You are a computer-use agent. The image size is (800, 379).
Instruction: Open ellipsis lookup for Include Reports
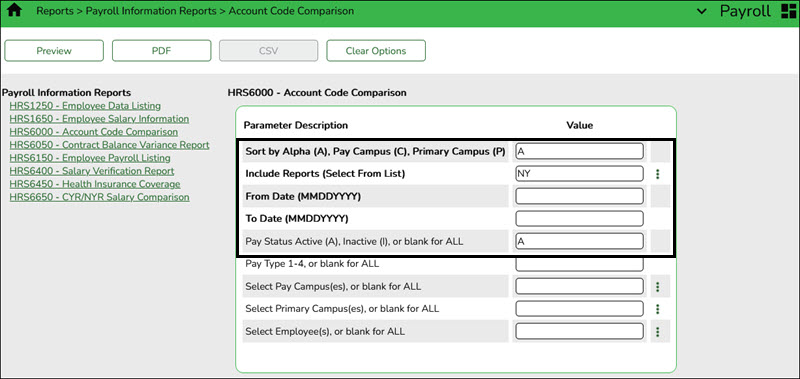click(658, 174)
